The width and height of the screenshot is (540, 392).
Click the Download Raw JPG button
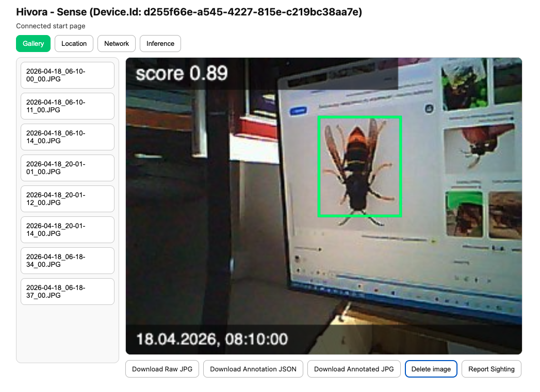click(162, 369)
